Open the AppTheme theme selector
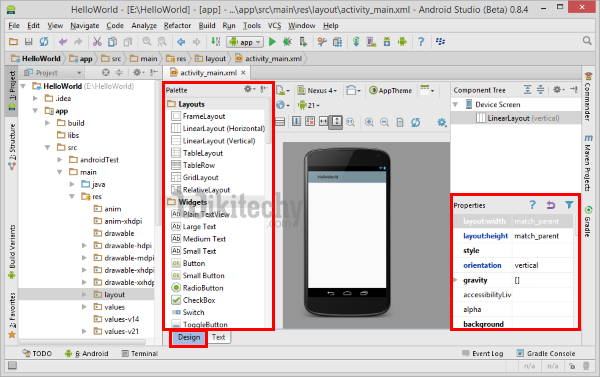This screenshot has width=600, height=377. (x=391, y=90)
